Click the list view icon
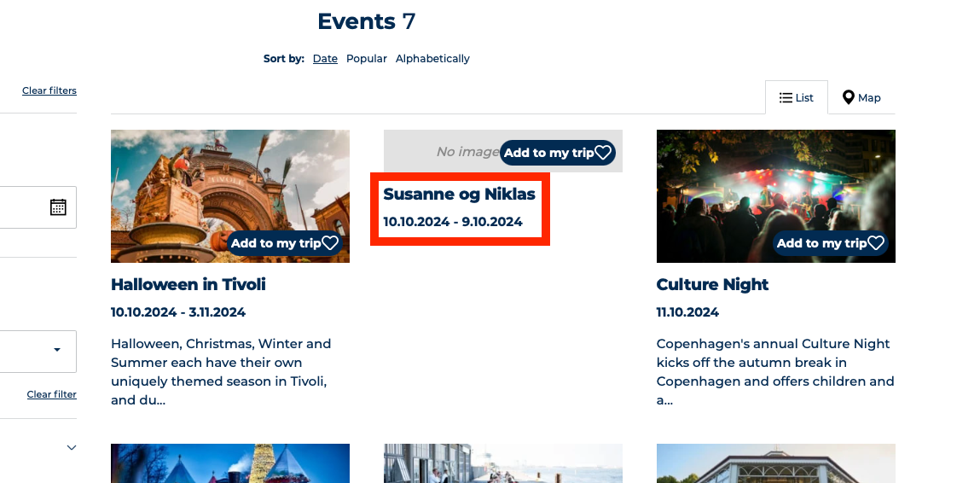Screen dimensions: 980x483 [786, 97]
